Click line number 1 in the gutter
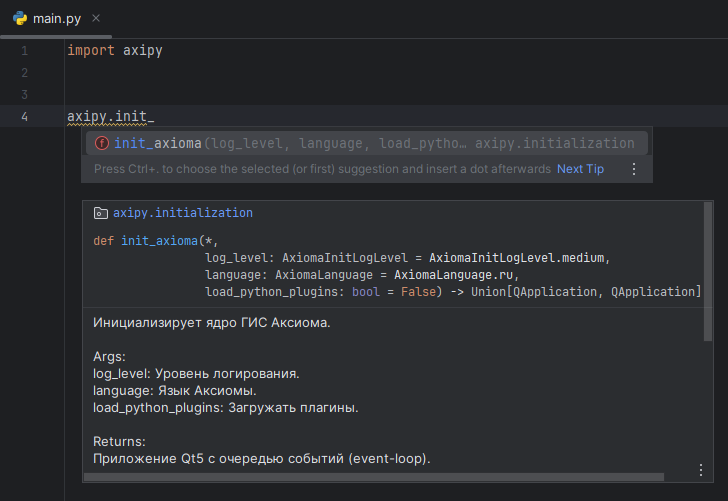728x501 pixels. coord(24,50)
